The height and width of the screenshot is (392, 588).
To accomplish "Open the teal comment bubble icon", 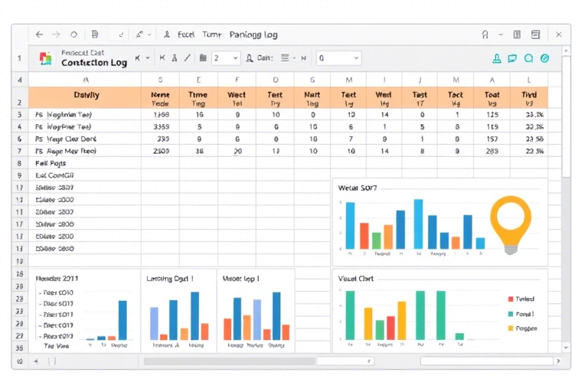I will pyautogui.click(x=512, y=58).
